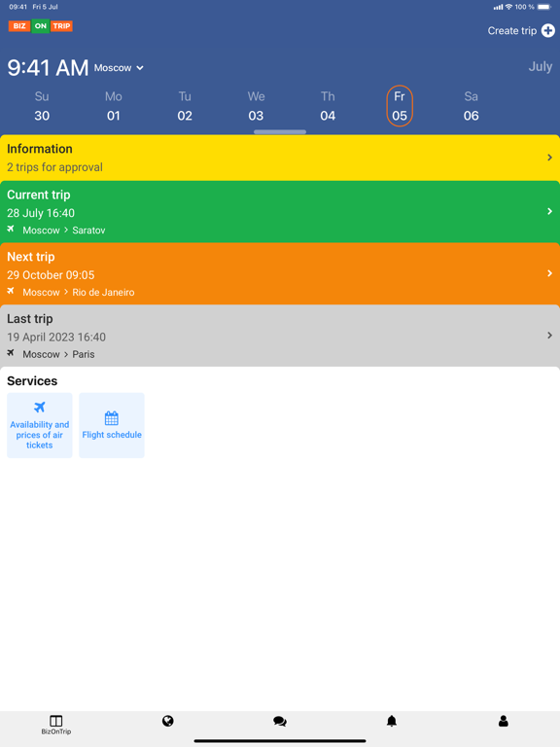Screen dimensions: 560x747
Task: Select Wednesday 03 in week calendar
Action: click(257, 106)
